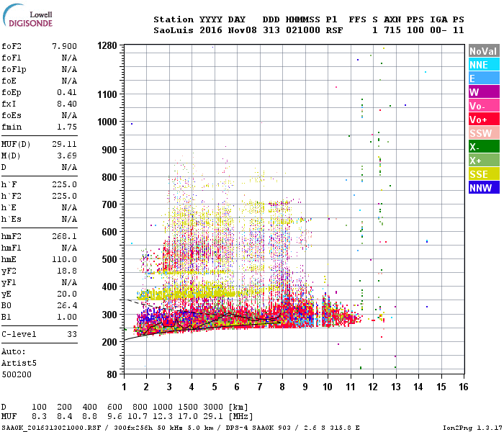
Task: Click the fxI value 8.40
Action: 67,104
